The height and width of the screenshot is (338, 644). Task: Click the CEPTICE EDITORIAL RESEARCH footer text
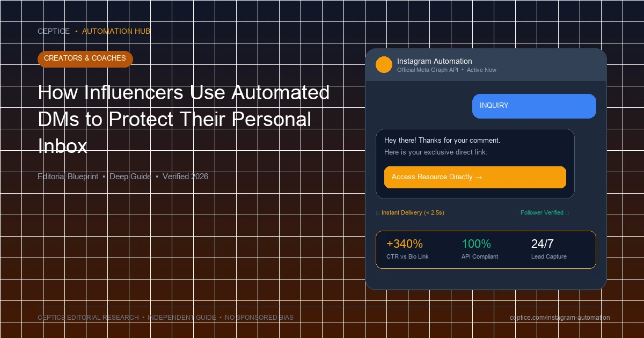(88, 318)
